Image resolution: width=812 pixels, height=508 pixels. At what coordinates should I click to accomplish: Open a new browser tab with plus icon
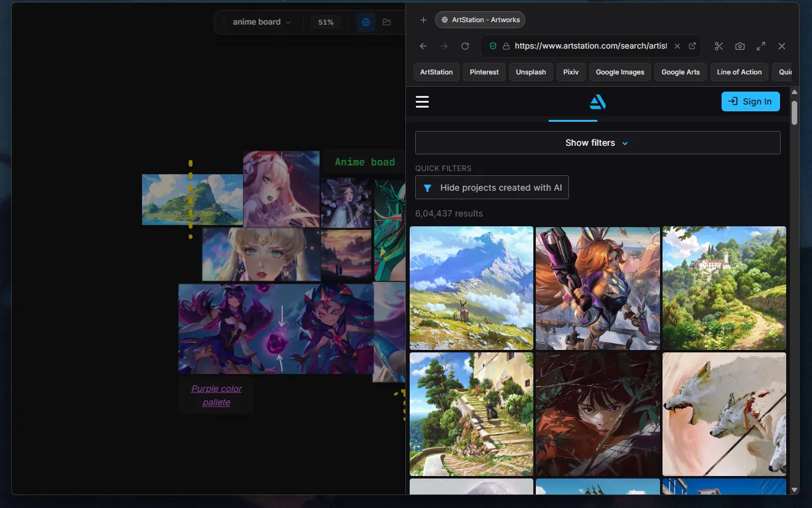point(423,20)
